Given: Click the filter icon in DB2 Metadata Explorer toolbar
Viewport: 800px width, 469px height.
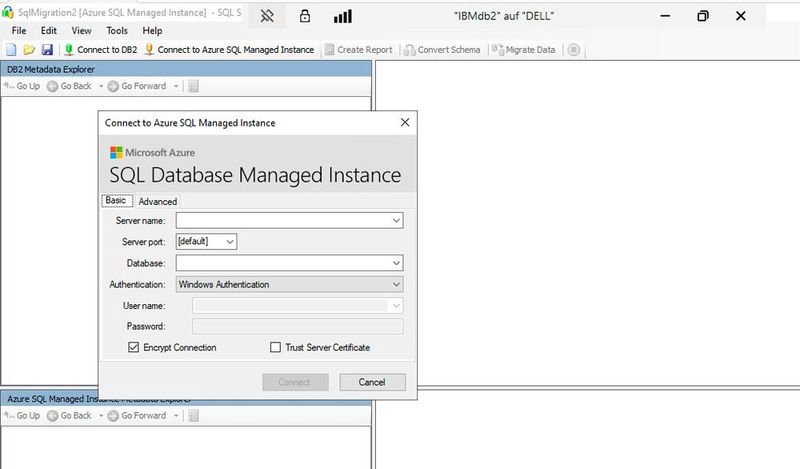Looking at the screenshot, I should click(x=193, y=86).
